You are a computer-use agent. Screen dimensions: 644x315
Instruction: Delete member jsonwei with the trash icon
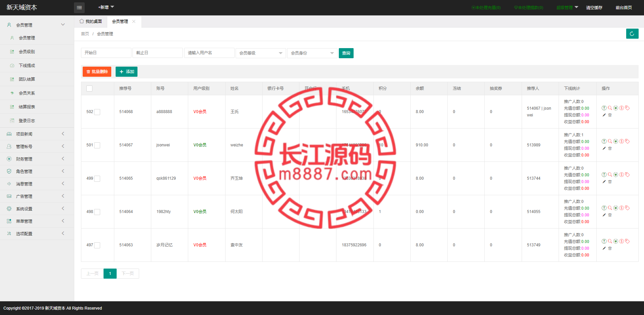[610, 148]
